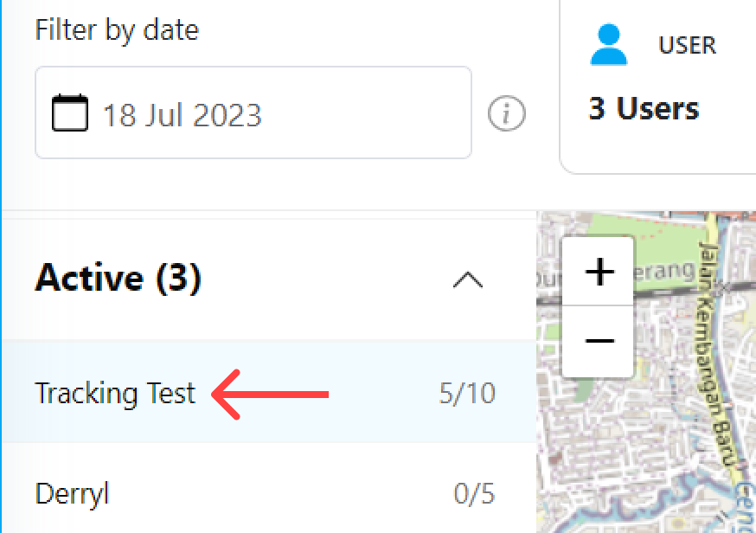Click the 5/10 count for Tracking Test
This screenshot has height=533, width=756.
tap(467, 394)
